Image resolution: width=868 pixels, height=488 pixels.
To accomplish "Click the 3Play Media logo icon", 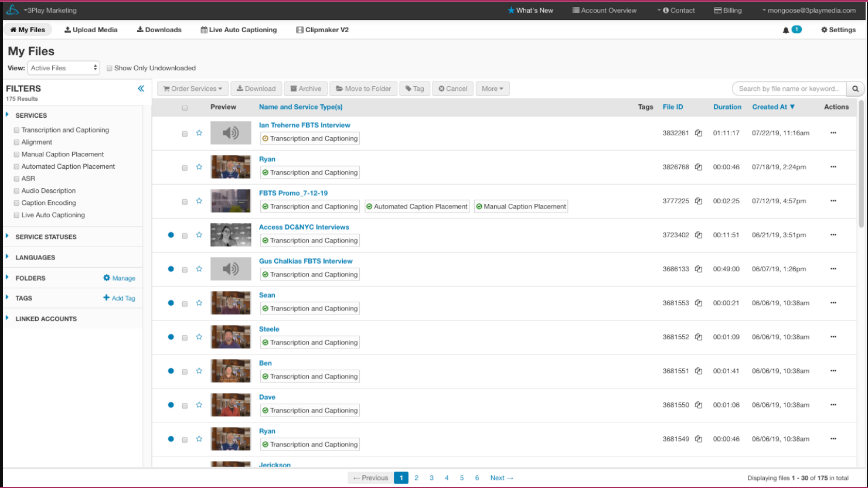I will (x=12, y=10).
